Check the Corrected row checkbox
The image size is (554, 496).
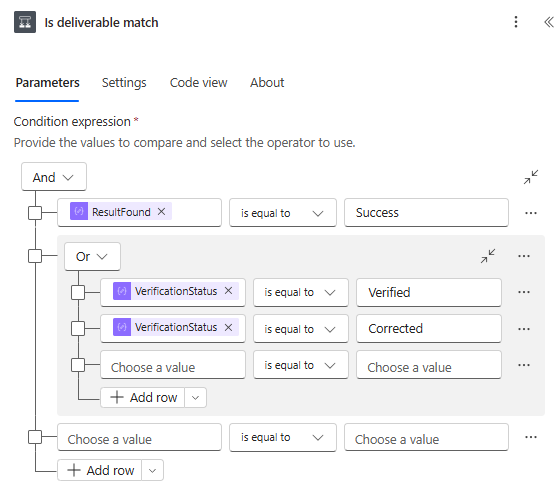pyautogui.click(x=78, y=329)
